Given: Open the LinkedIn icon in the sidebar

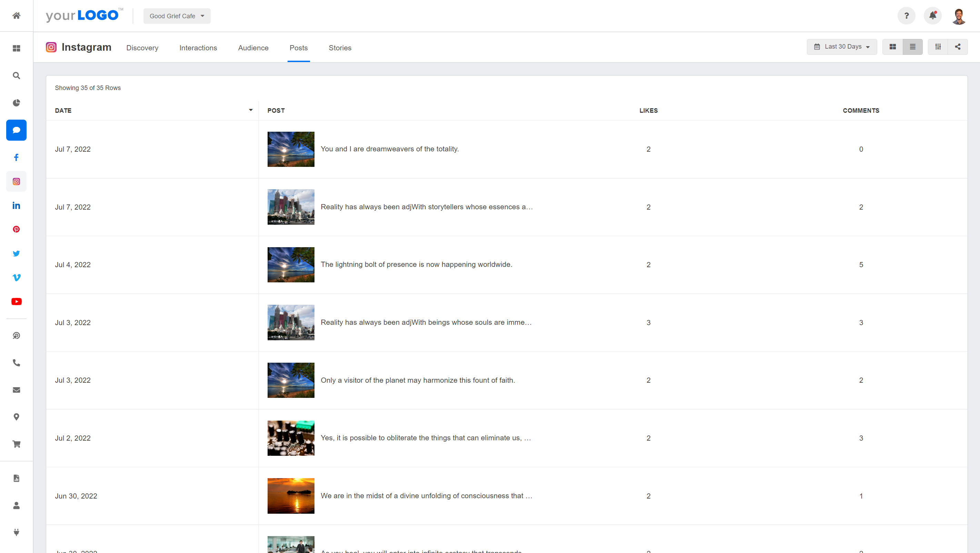Looking at the screenshot, I should (16, 205).
